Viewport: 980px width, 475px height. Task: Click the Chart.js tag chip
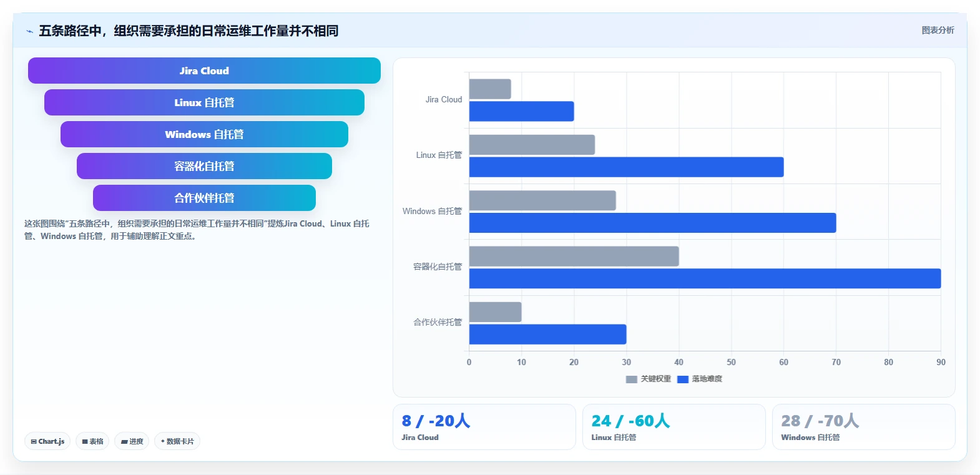tap(47, 441)
